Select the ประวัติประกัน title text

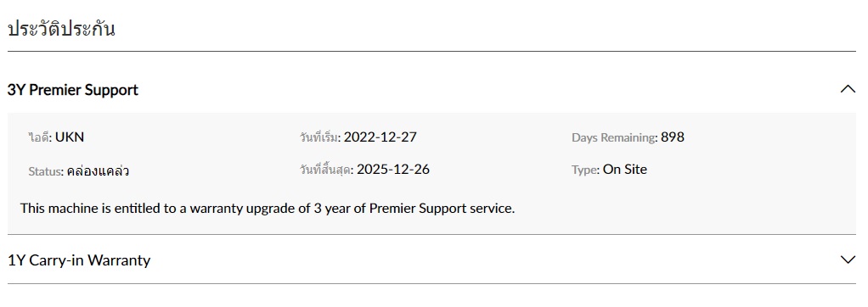61,28
